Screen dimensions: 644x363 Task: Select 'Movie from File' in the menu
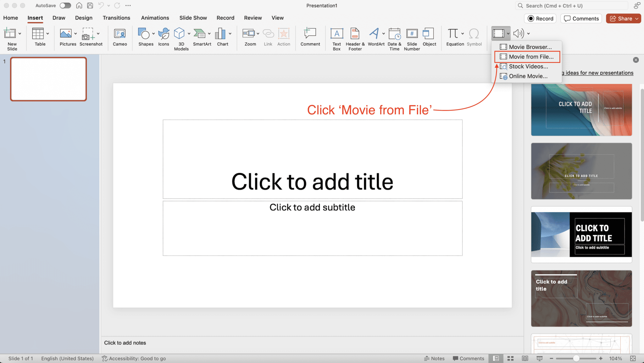(x=531, y=57)
